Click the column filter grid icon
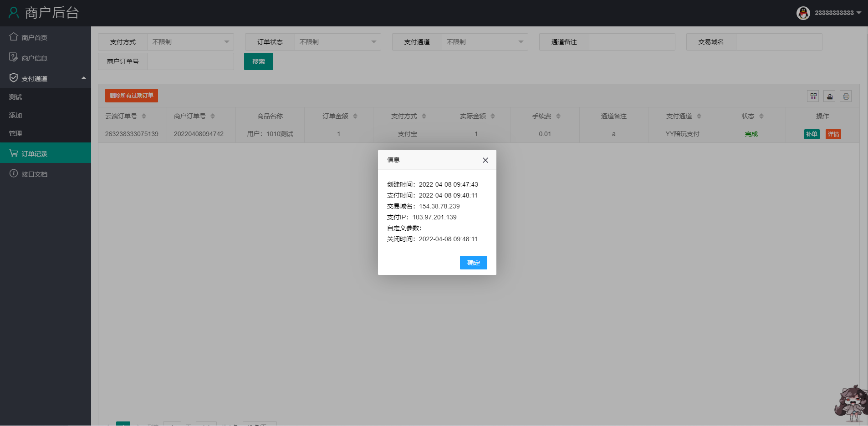868x426 pixels. [813, 96]
